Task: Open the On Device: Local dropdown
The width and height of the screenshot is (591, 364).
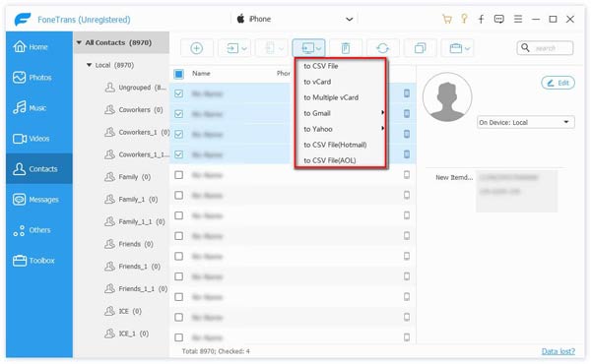Action: coord(525,122)
